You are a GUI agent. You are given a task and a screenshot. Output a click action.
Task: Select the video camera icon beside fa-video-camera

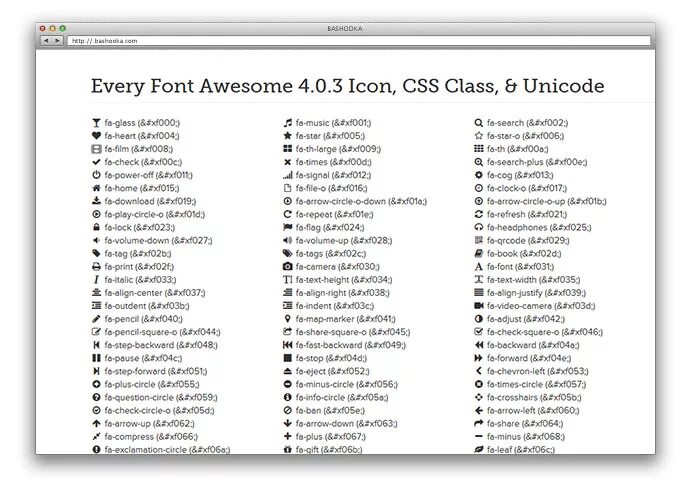coord(479,306)
